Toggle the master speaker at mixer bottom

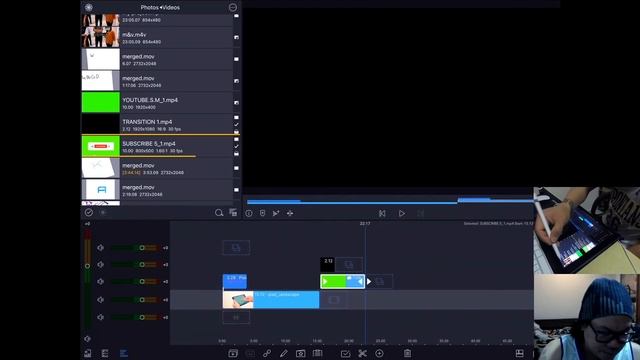[x=87, y=338]
